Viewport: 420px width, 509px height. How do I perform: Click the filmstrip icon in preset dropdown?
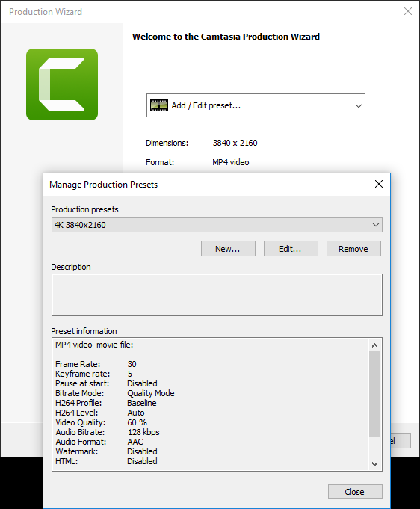pyautogui.click(x=159, y=105)
